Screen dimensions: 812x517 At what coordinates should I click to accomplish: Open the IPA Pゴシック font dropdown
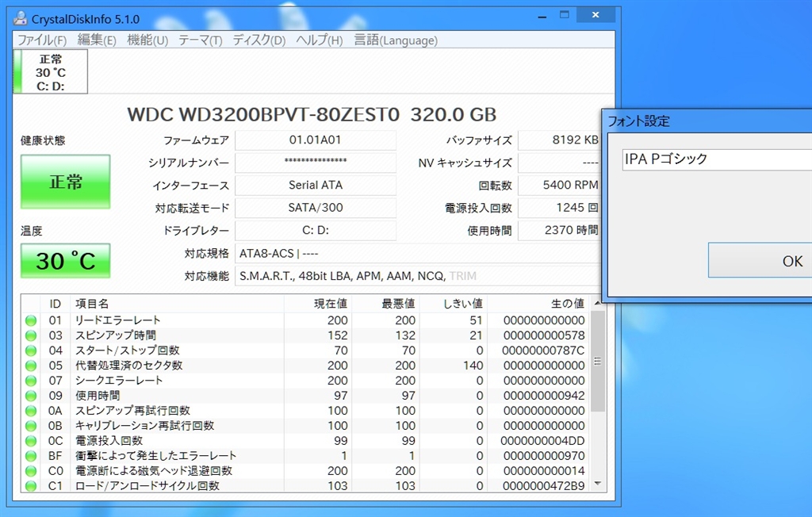tap(714, 159)
